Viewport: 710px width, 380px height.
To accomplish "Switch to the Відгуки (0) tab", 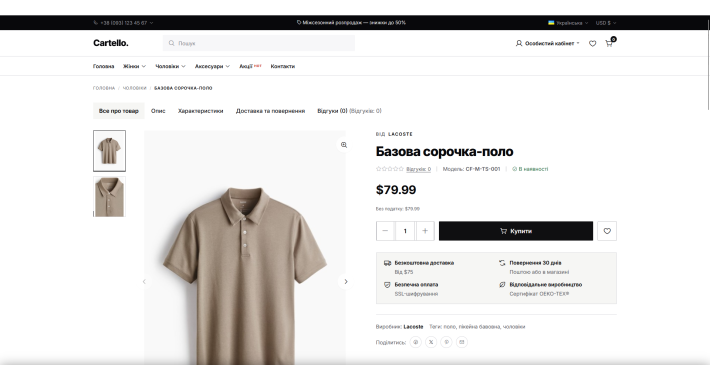I will tap(349, 111).
